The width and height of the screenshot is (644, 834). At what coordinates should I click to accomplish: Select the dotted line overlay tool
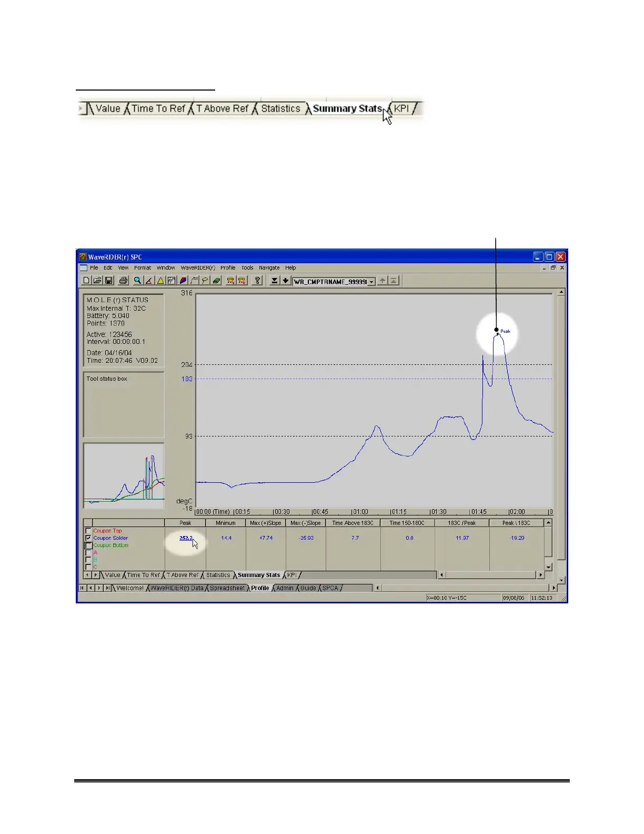pos(194,281)
